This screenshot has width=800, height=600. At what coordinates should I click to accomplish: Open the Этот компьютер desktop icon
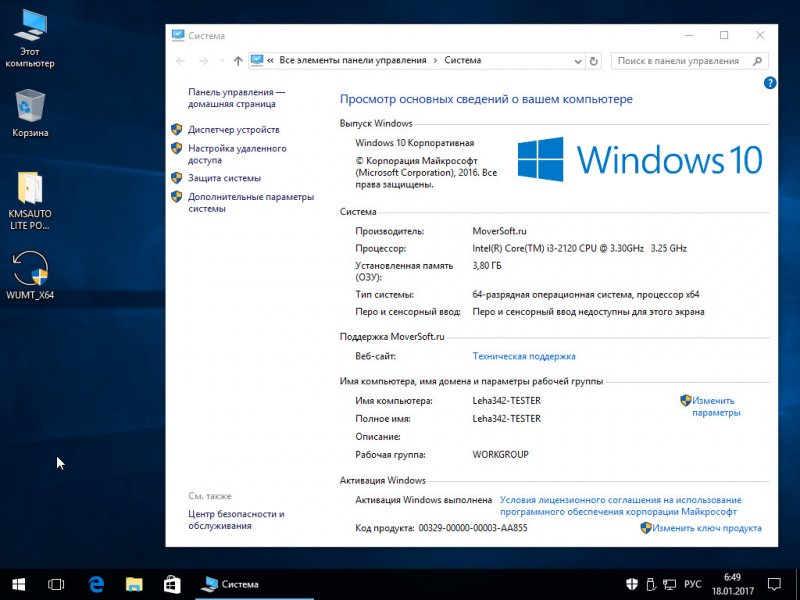pyautogui.click(x=30, y=39)
